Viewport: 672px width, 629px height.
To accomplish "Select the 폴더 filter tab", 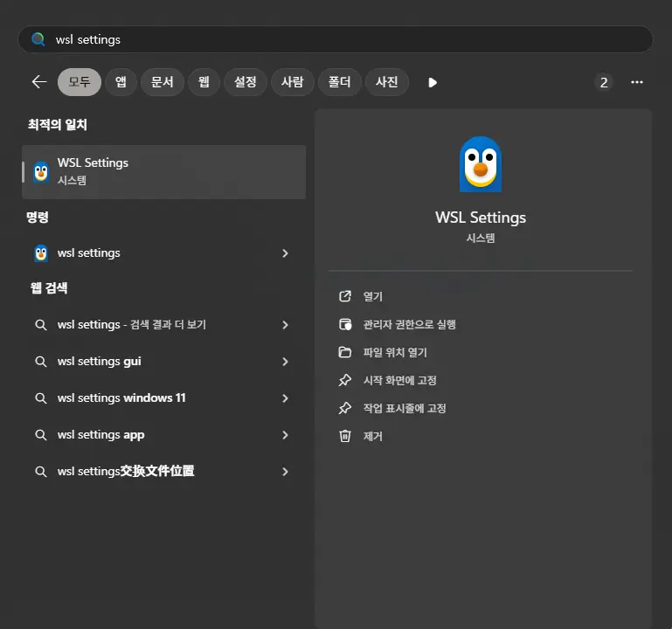I will pyautogui.click(x=339, y=82).
